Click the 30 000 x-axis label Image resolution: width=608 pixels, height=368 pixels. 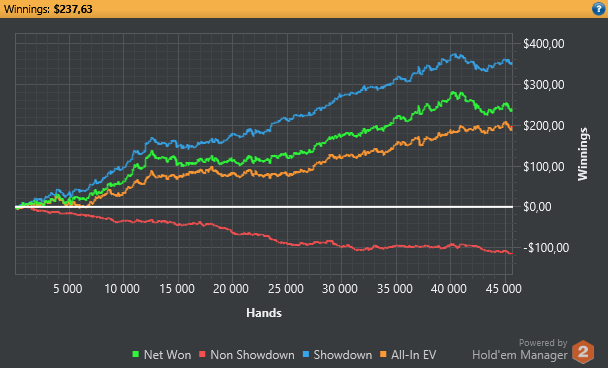tap(340, 289)
